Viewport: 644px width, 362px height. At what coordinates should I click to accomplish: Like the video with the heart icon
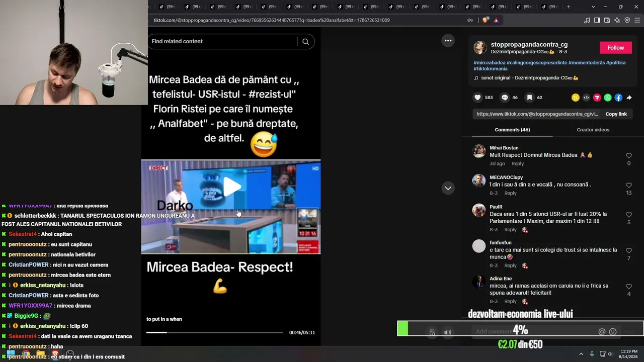(x=478, y=98)
